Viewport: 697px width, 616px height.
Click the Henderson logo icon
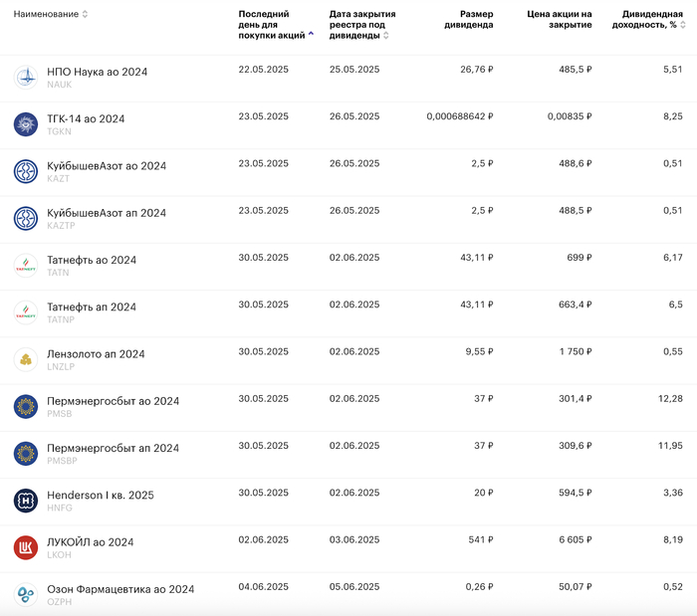[26, 501]
